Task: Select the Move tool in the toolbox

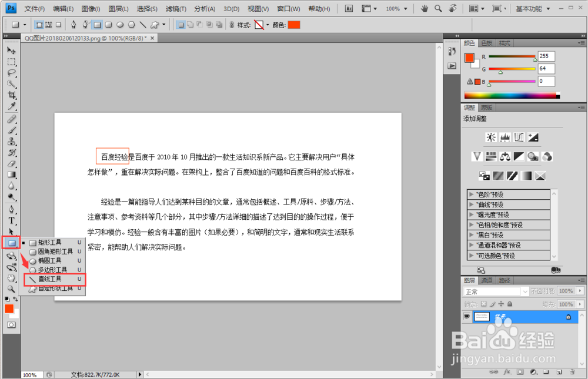Action: pyautogui.click(x=11, y=50)
